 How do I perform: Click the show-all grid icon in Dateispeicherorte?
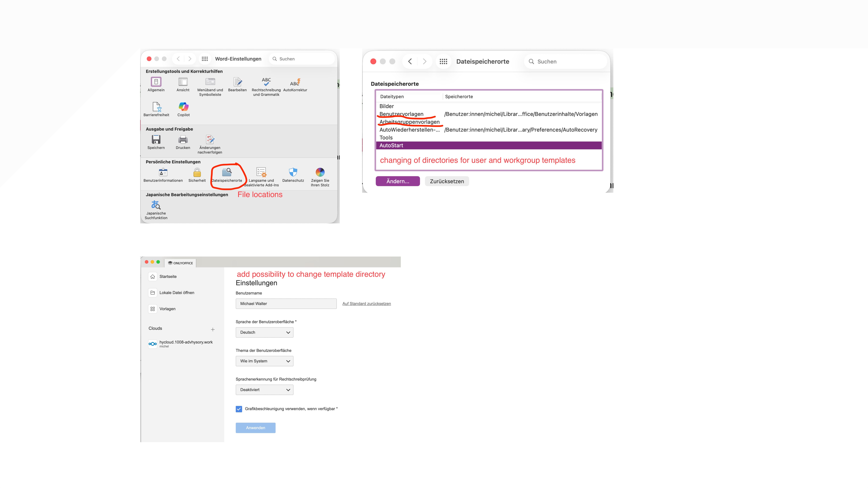[x=443, y=61]
